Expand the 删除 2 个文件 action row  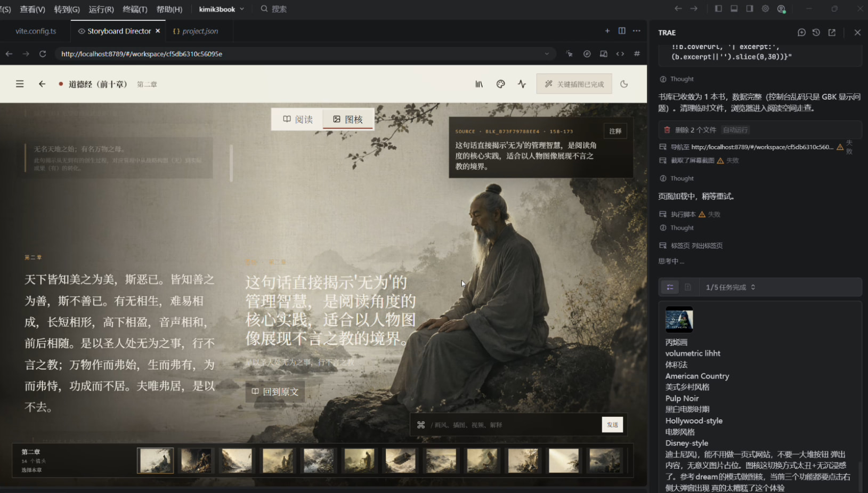coord(760,130)
